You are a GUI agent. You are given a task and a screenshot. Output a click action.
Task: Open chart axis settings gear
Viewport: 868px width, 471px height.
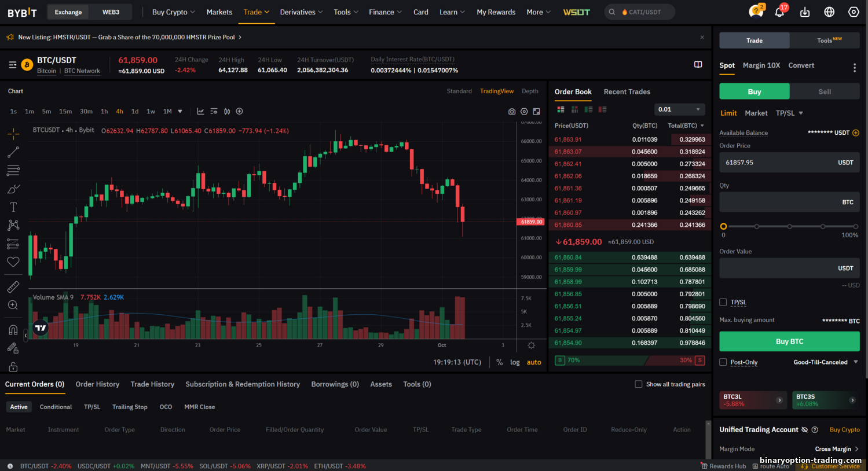531,345
